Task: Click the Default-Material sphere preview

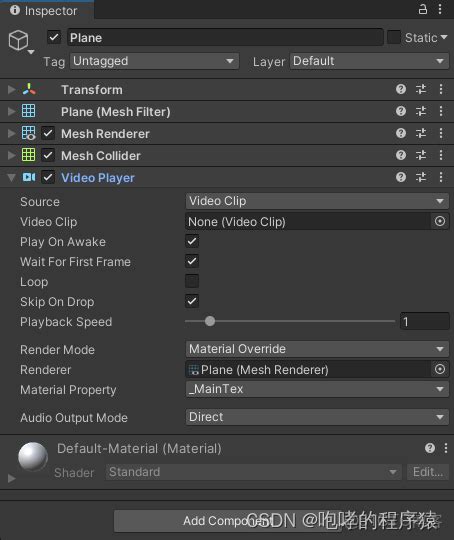Action: coord(33,457)
